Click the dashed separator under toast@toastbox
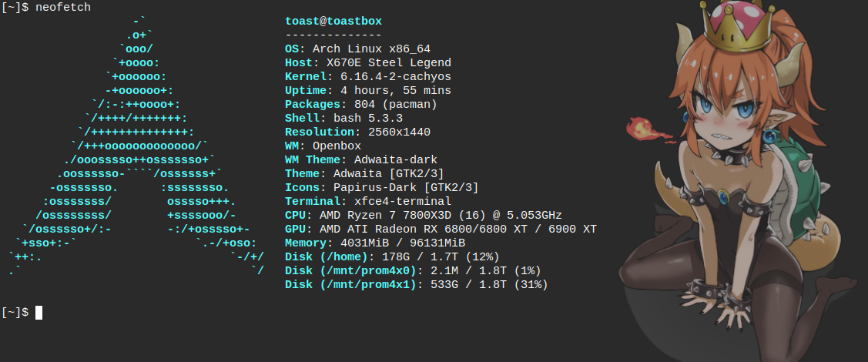Viewport: 868px width, 362px height. coord(333,35)
